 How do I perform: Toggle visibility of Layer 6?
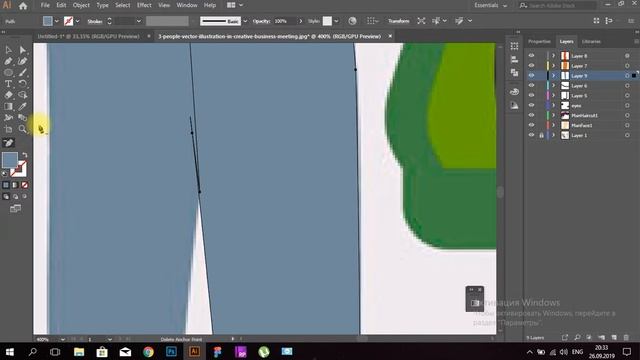531,85
